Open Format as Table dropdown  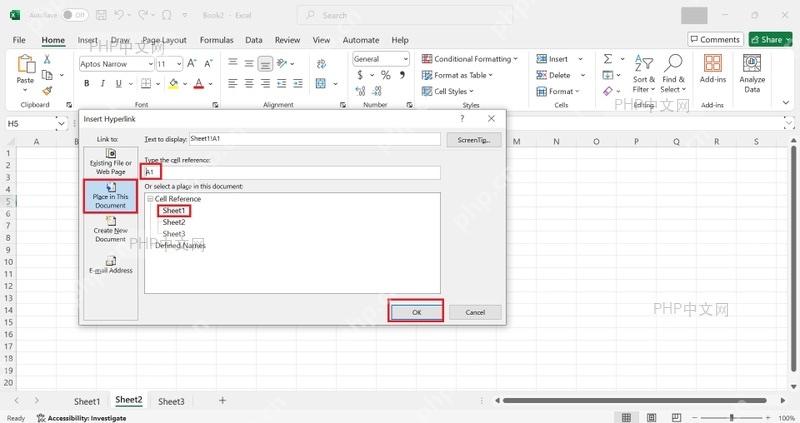click(x=458, y=75)
